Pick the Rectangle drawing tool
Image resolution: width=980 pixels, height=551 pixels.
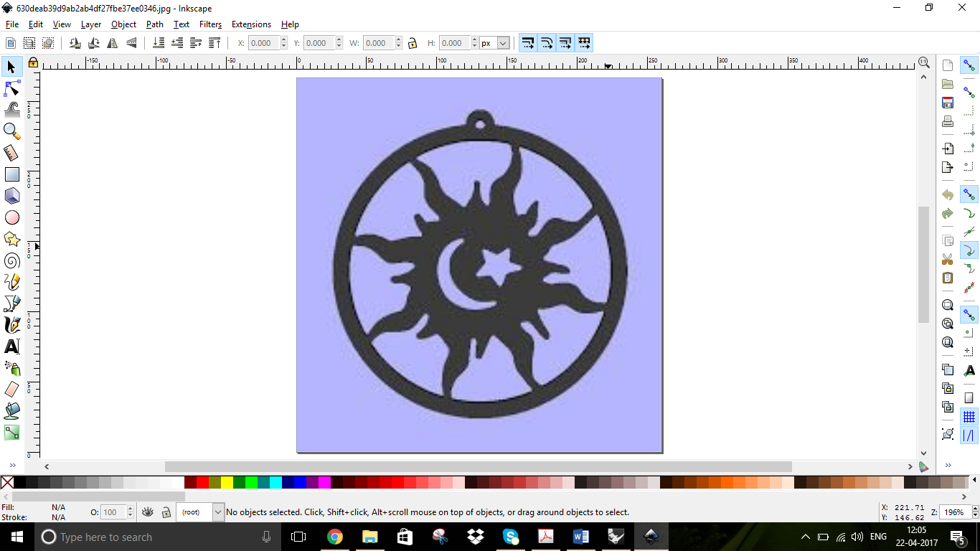tap(11, 174)
